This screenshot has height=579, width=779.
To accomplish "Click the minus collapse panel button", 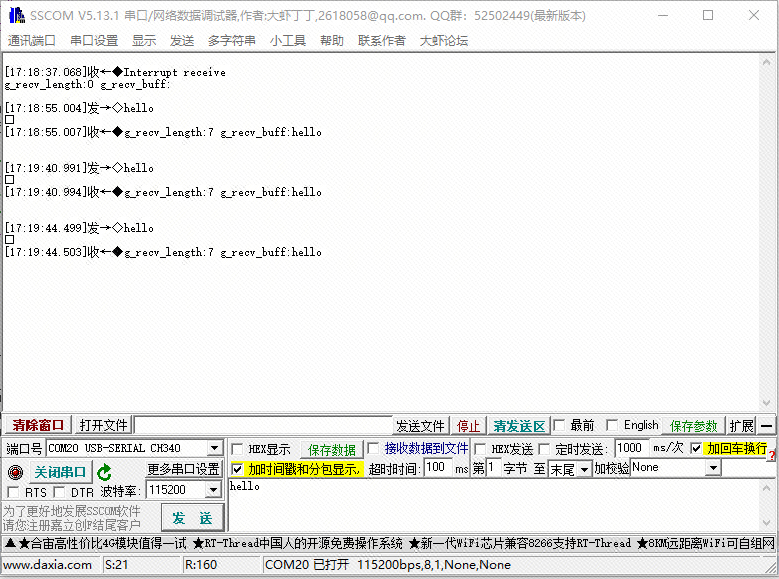I will pyautogui.click(x=767, y=426).
